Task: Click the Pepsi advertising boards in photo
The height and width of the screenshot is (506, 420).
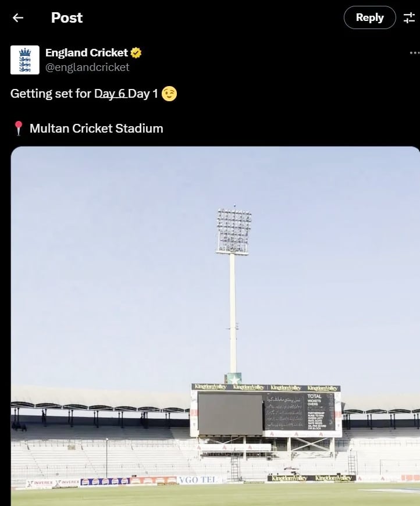Action: coord(105,482)
